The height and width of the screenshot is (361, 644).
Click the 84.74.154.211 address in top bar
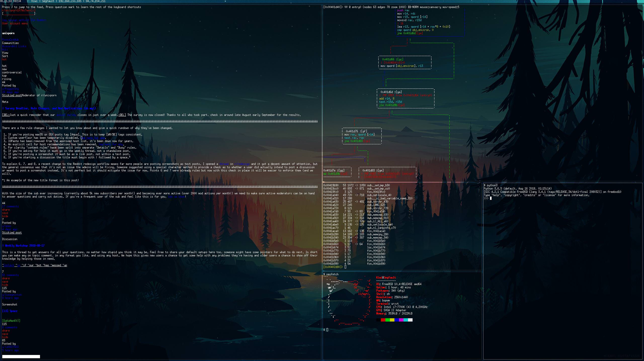[x=96, y=1]
